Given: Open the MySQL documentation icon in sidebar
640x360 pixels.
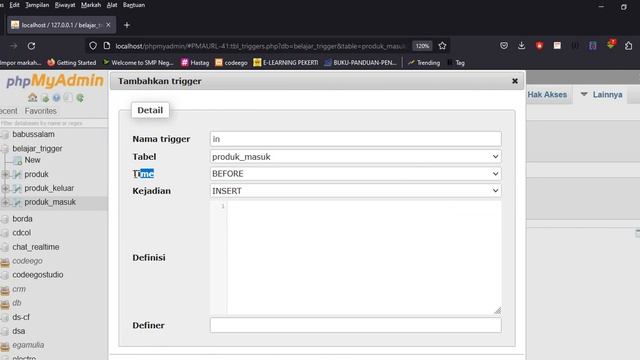Looking at the screenshot, I should 68,98.
